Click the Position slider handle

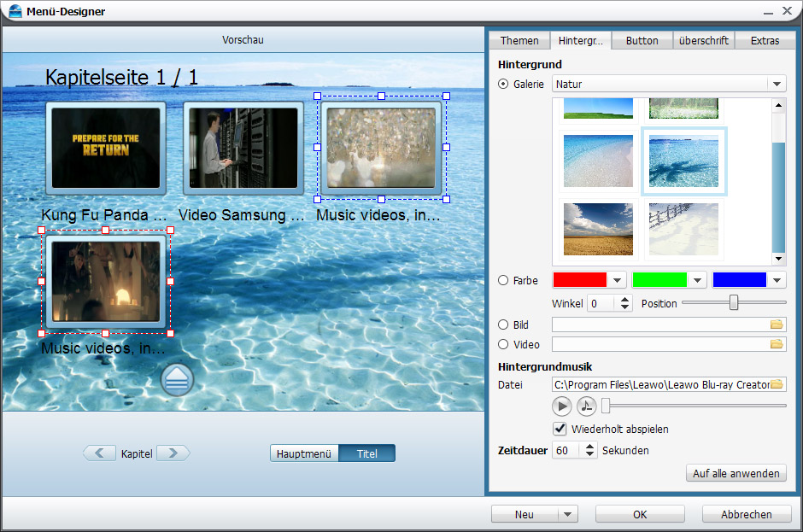[733, 302]
